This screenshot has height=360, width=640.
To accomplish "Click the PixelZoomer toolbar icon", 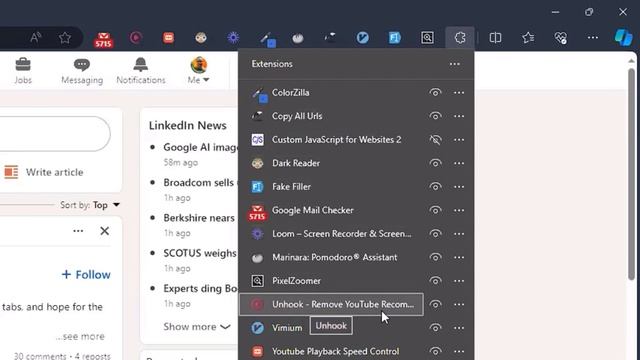I will [427, 38].
